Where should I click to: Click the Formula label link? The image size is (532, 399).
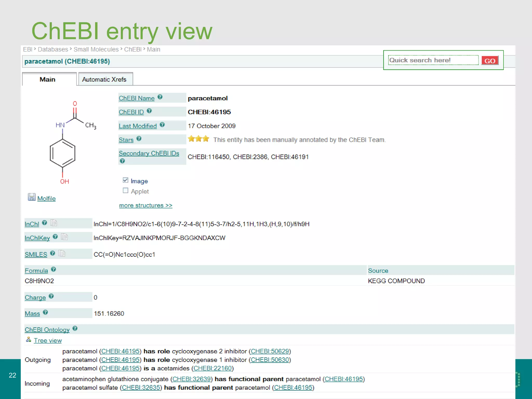36,271
